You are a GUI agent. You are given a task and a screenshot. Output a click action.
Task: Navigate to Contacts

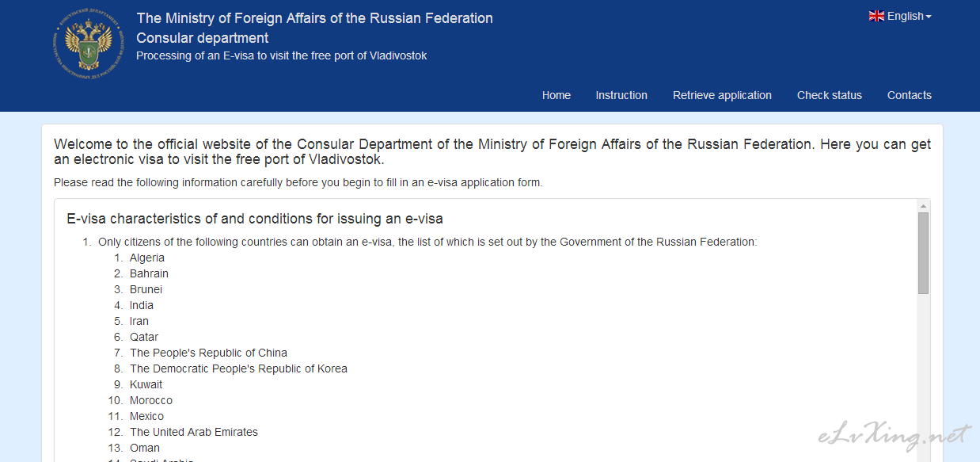pyautogui.click(x=910, y=95)
